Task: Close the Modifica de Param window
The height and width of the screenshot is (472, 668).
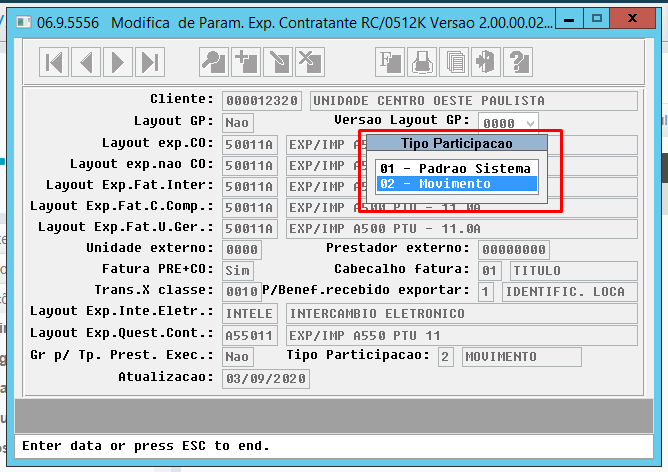Action: (633, 19)
